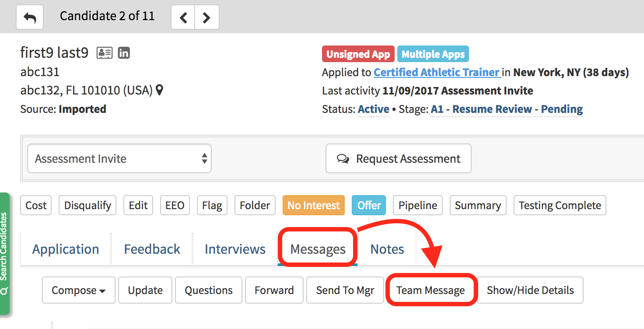Click the map location pin icon
The height and width of the screenshot is (329, 644).
point(160,91)
